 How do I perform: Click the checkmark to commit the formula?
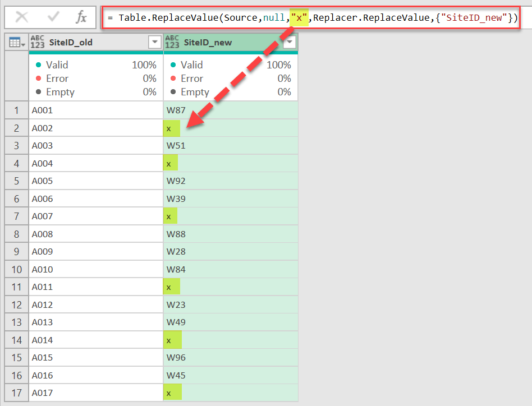pyautogui.click(x=53, y=17)
